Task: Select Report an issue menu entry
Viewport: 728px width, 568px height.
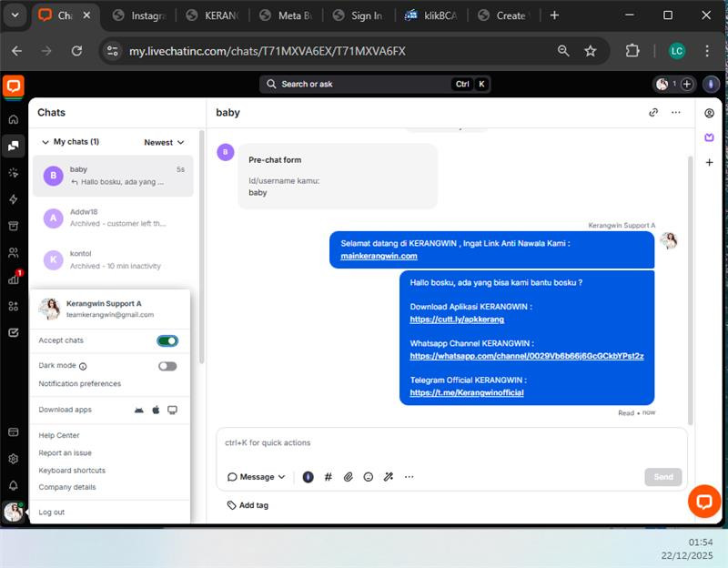Action: (65, 452)
